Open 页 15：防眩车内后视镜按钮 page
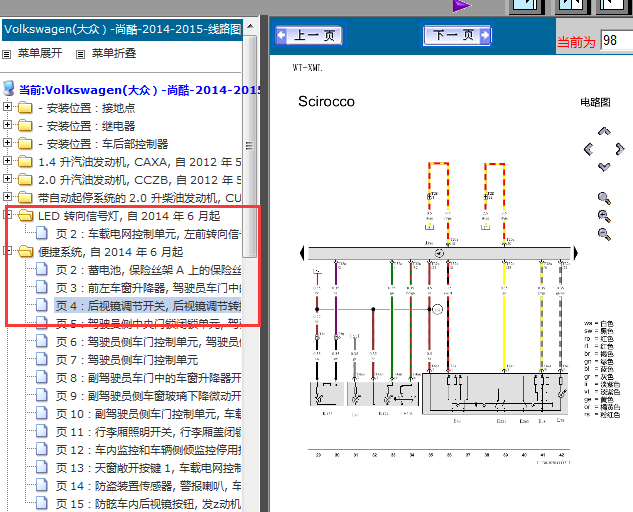This screenshot has height=512, width=633. tap(148, 504)
